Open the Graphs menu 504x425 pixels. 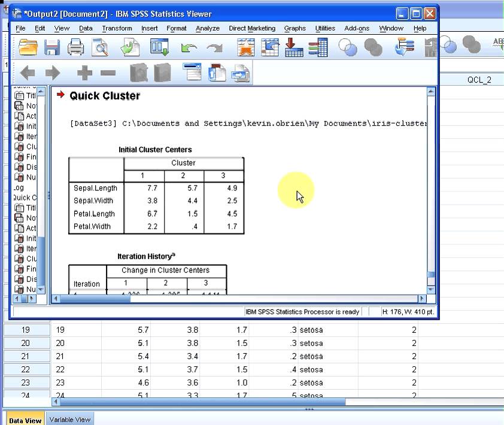pyautogui.click(x=294, y=28)
